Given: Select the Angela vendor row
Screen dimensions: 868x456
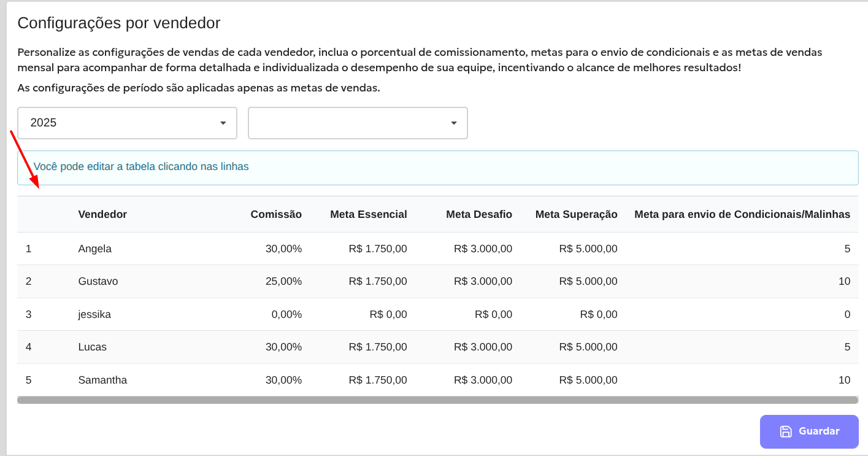Looking at the screenshot, I should [x=95, y=249].
